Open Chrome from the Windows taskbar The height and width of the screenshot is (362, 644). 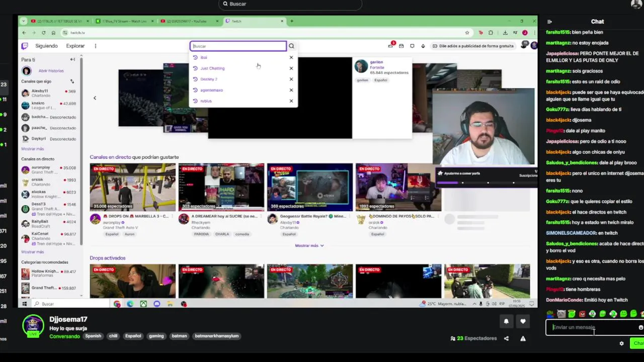coord(117,304)
